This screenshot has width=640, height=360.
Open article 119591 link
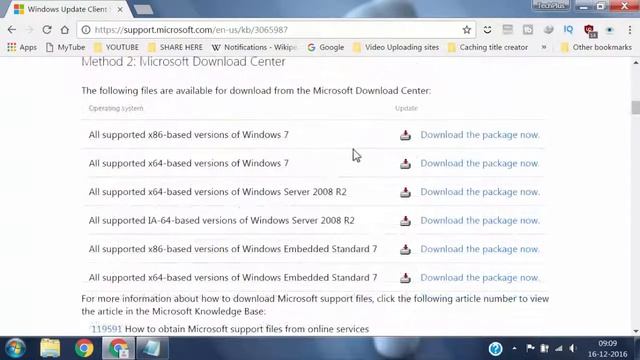(x=106, y=329)
